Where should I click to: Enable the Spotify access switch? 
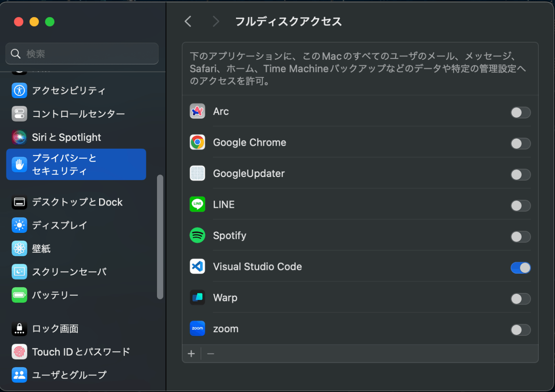[521, 237]
